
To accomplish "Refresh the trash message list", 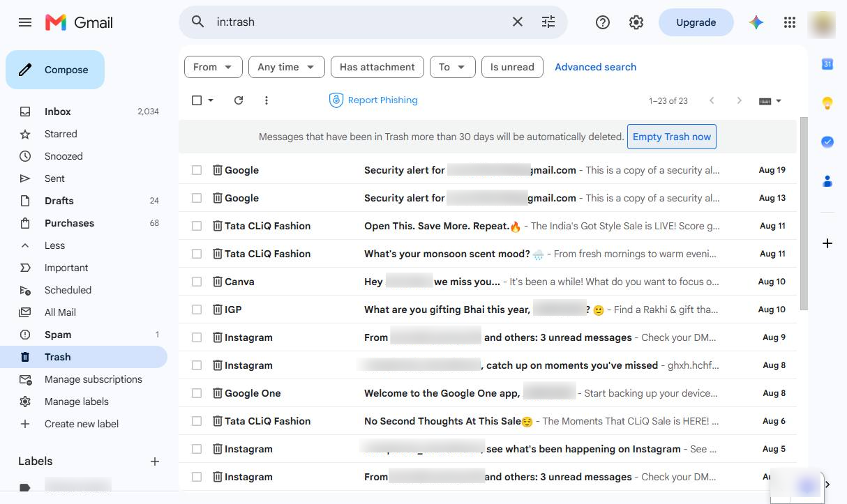I will [239, 100].
